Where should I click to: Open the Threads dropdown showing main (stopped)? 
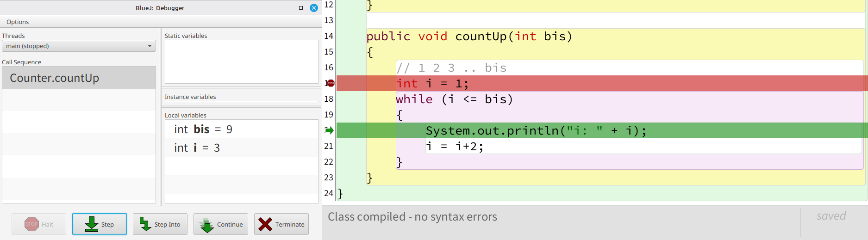coord(79,46)
